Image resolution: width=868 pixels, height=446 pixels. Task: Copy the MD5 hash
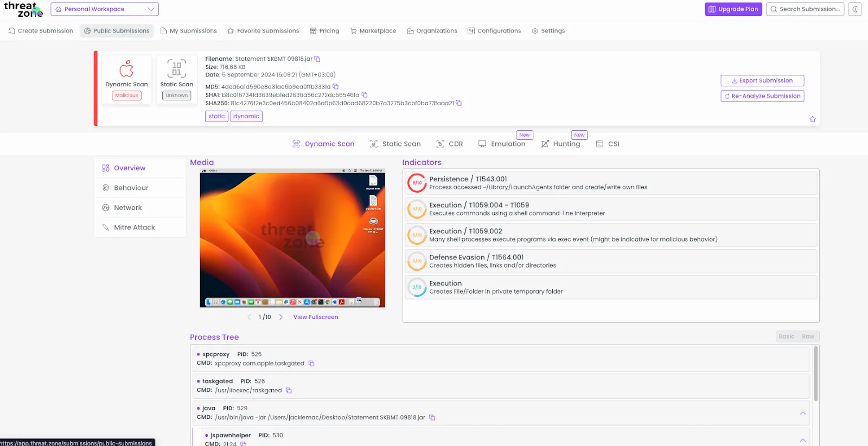point(335,86)
